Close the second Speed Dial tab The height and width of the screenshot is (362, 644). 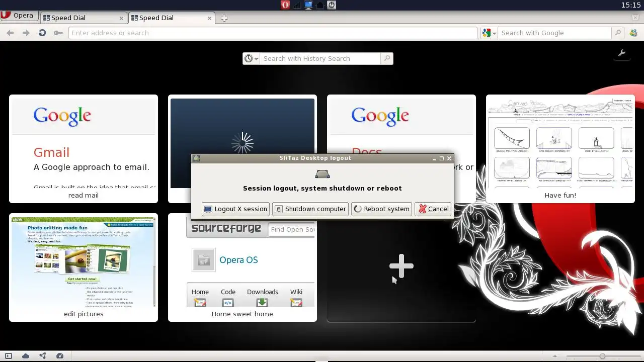(x=210, y=18)
